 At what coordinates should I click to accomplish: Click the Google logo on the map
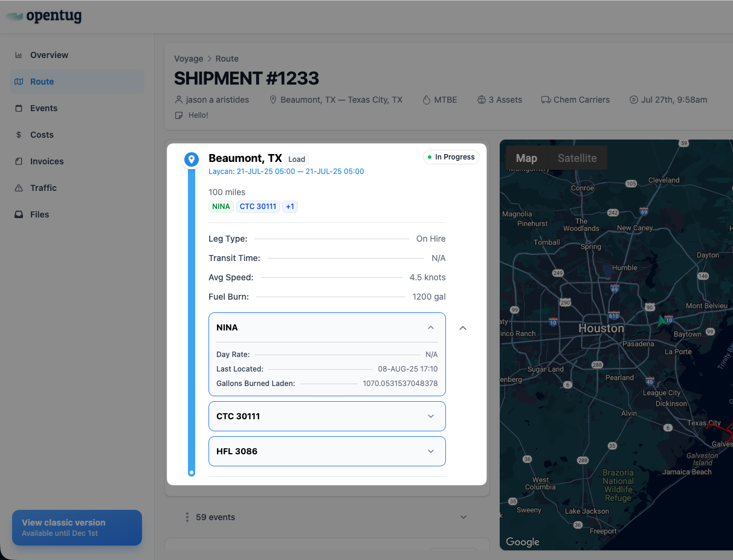pyautogui.click(x=523, y=542)
